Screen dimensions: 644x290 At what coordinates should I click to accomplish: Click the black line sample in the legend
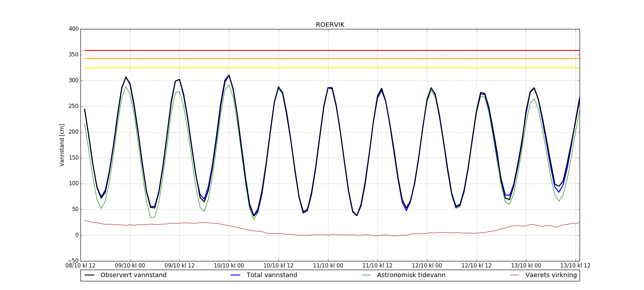coord(90,275)
